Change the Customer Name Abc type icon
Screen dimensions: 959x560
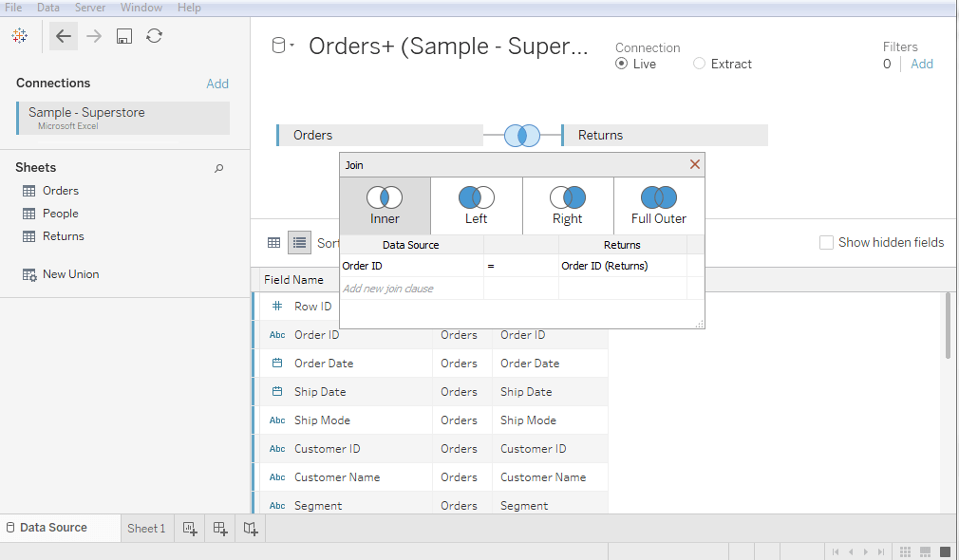coord(277,477)
